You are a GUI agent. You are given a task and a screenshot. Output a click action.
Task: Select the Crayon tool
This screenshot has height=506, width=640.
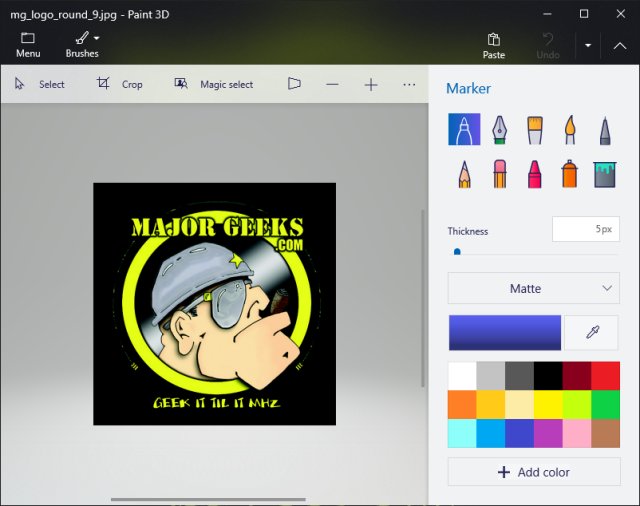[x=535, y=174]
